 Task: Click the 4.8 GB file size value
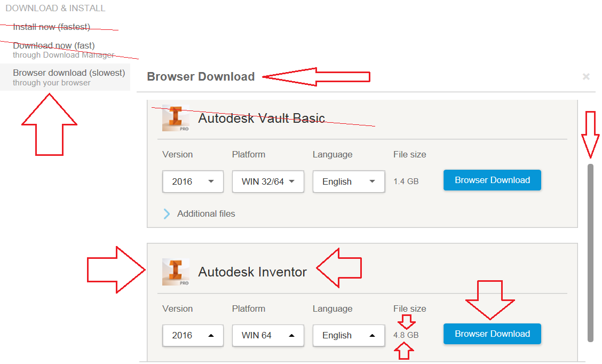406,335
